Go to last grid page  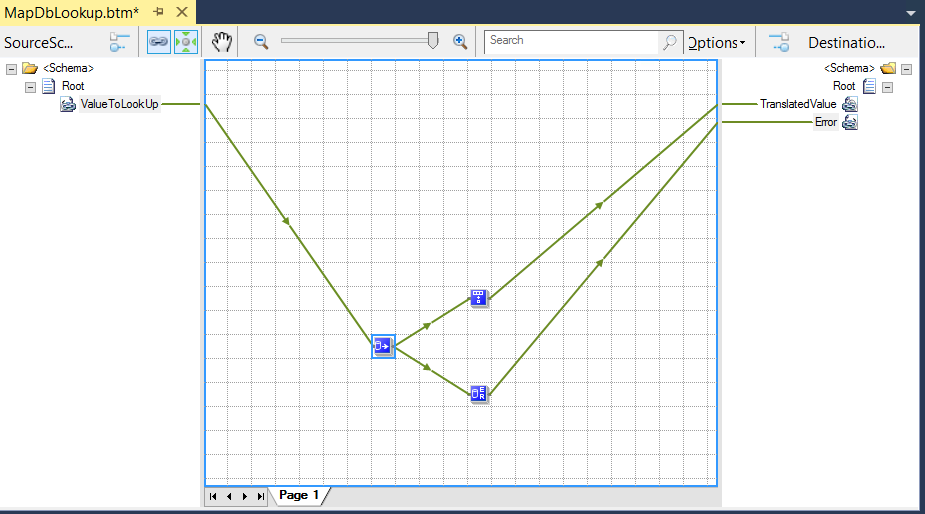coord(260,496)
